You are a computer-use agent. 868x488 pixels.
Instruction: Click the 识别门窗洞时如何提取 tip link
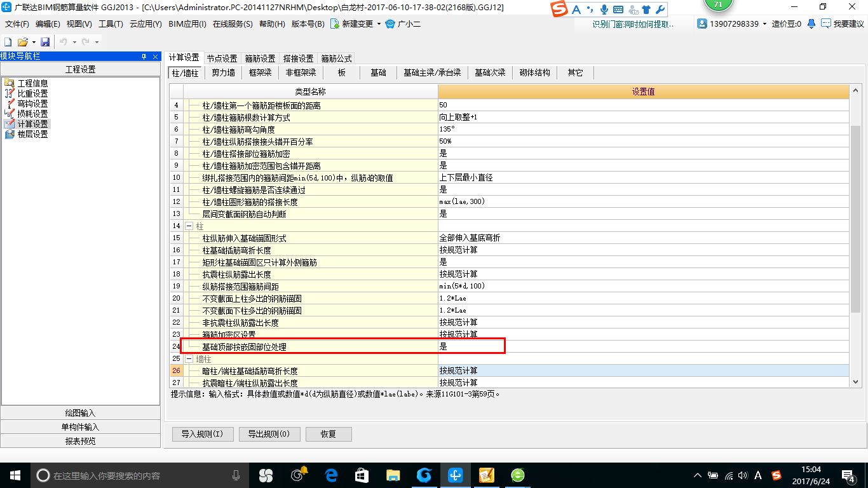(x=633, y=24)
